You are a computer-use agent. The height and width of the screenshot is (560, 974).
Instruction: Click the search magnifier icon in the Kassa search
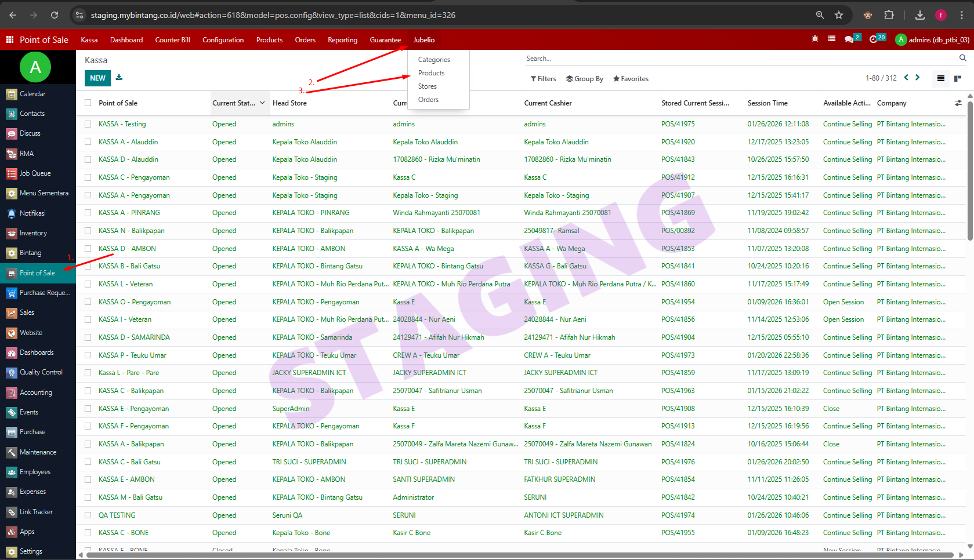click(x=963, y=58)
